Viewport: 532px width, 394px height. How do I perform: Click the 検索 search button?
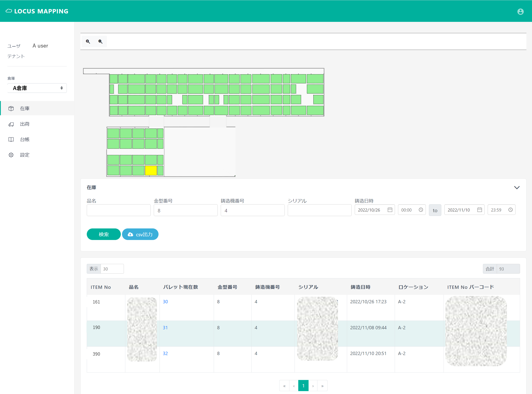click(103, 234)
